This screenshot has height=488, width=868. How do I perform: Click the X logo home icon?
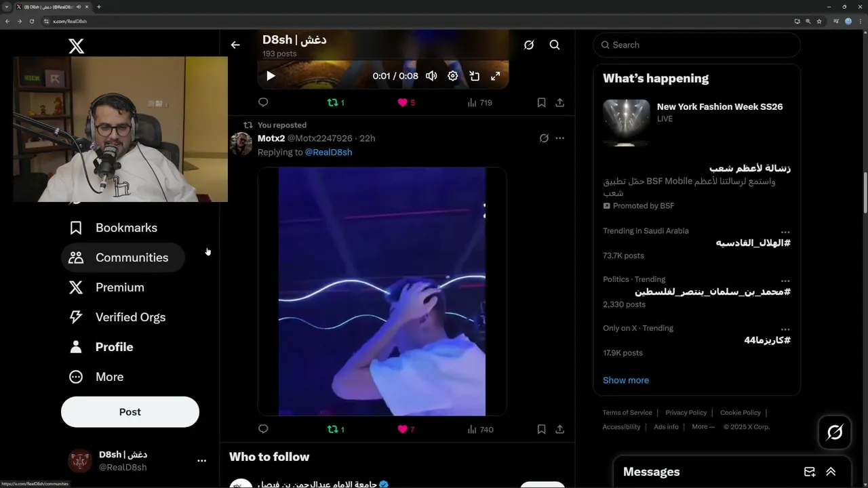coord(77,46)
